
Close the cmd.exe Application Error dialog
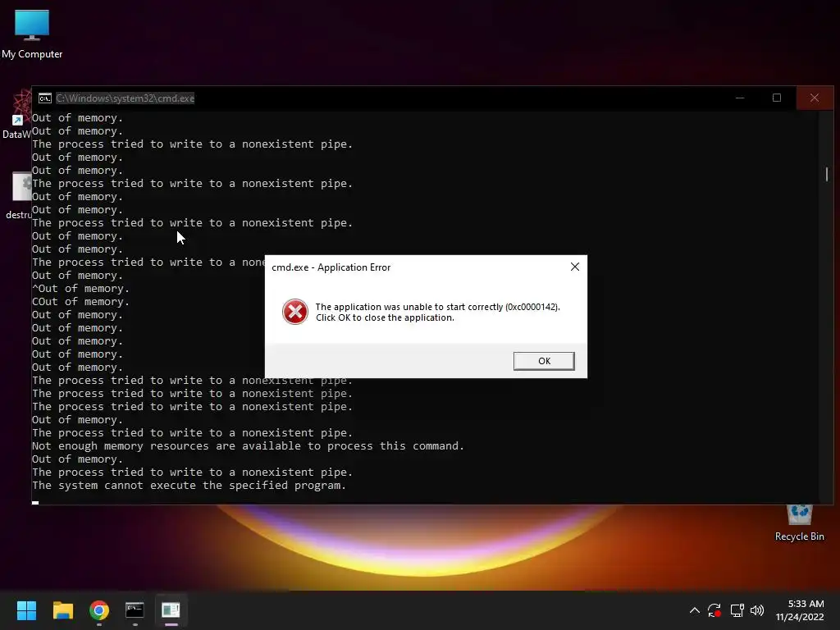tap(575, 267)
